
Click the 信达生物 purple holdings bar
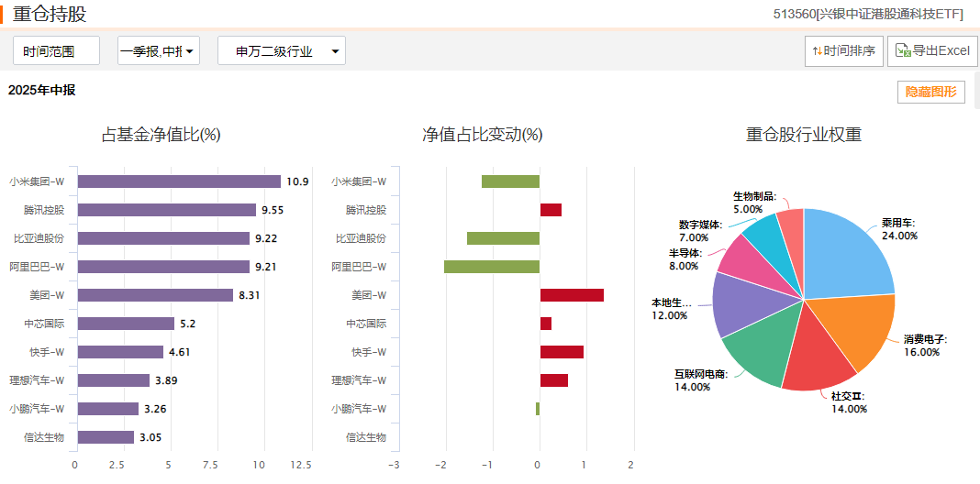tap(106, 437)
